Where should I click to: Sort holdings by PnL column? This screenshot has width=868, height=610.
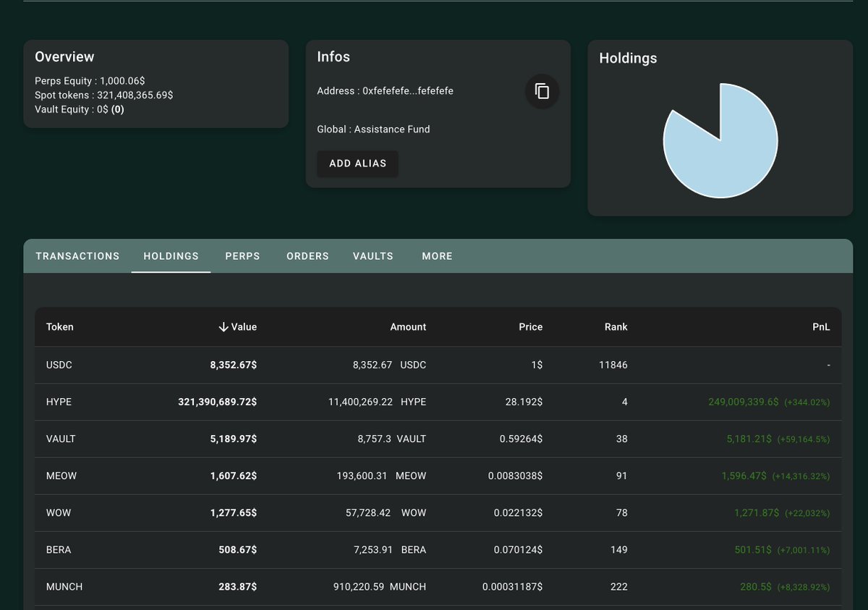(821, 326)
